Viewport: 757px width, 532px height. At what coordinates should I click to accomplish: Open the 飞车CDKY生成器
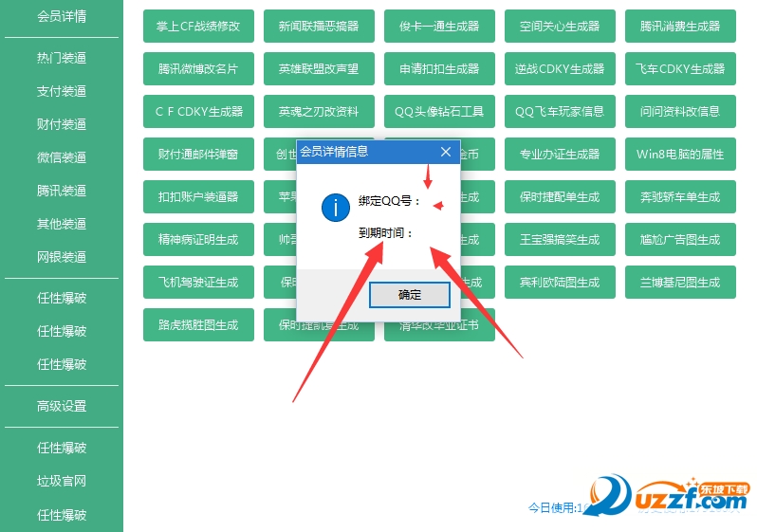click(x=681, y=68)
